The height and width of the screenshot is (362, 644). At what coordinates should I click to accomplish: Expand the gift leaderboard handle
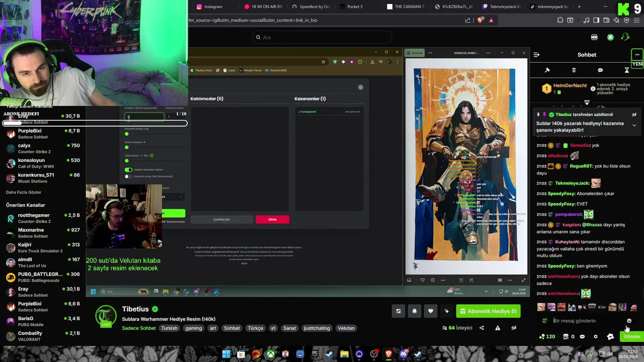pos(587,103)
